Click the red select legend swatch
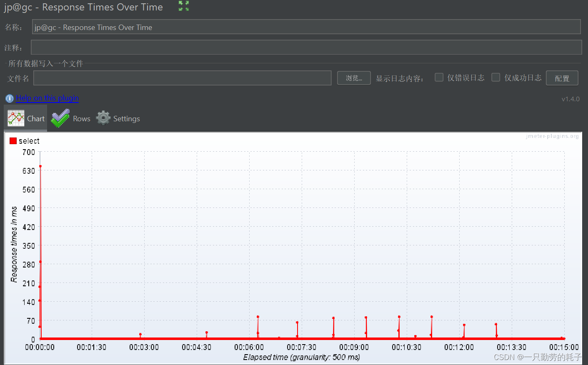 pyautogui.click(x=13, y=141)
